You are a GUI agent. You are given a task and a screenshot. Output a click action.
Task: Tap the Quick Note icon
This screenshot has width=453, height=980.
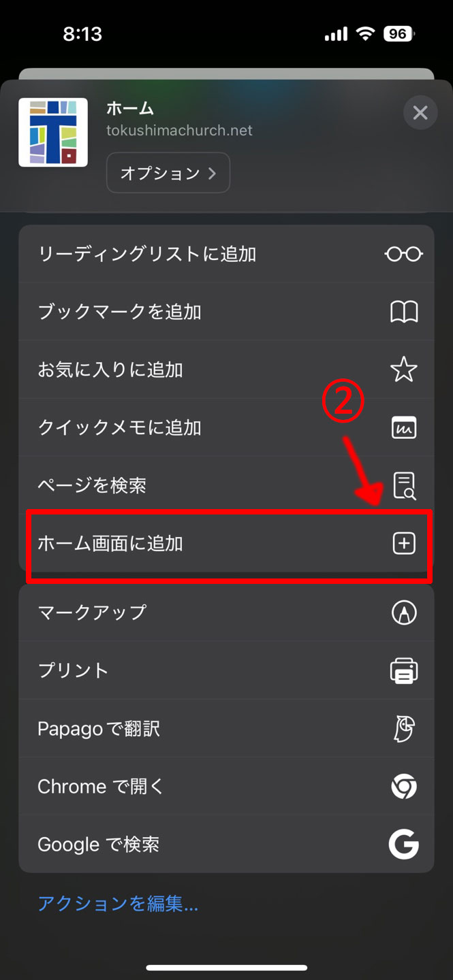pos(403,427)
